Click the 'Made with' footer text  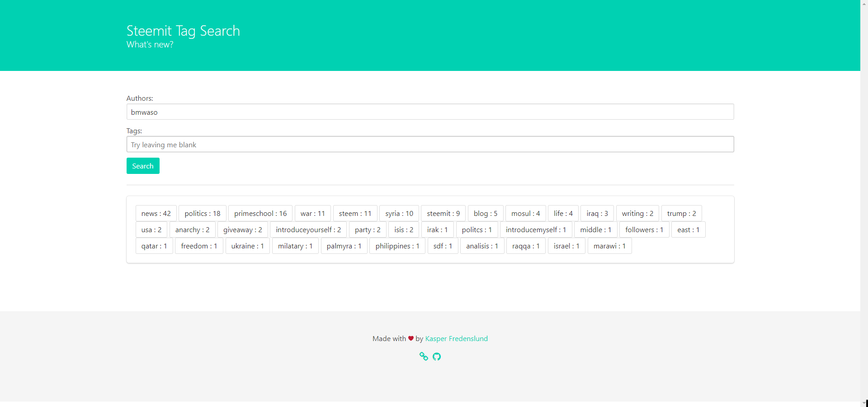[x=389, y=338]
